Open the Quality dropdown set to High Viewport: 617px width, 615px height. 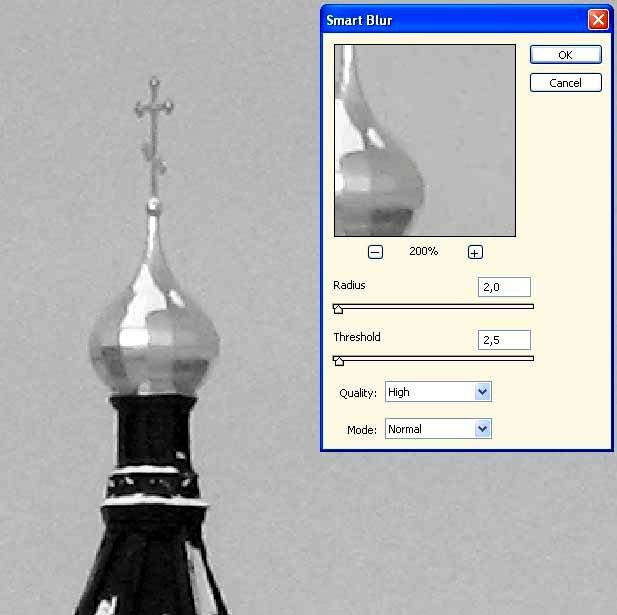pyautogui.click(x=438, y=392)
